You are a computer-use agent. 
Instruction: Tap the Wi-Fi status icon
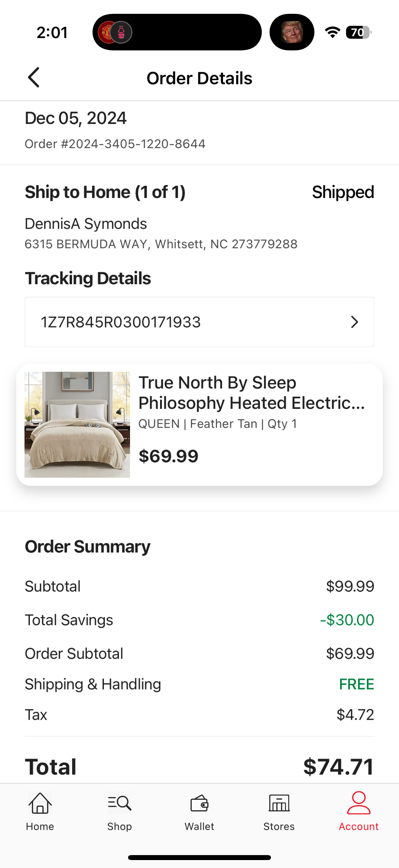(332, 32)
